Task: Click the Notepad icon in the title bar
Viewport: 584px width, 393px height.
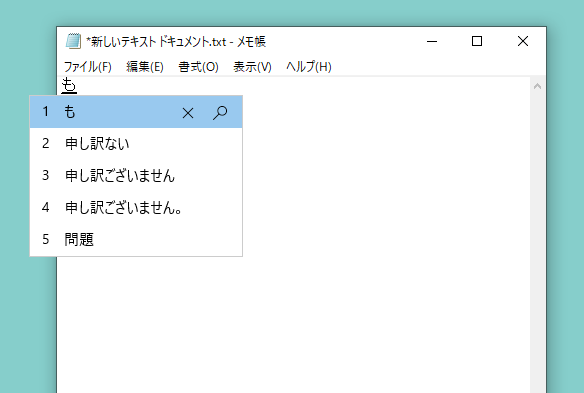Action: pyautogui.click(x=73, y=41)
